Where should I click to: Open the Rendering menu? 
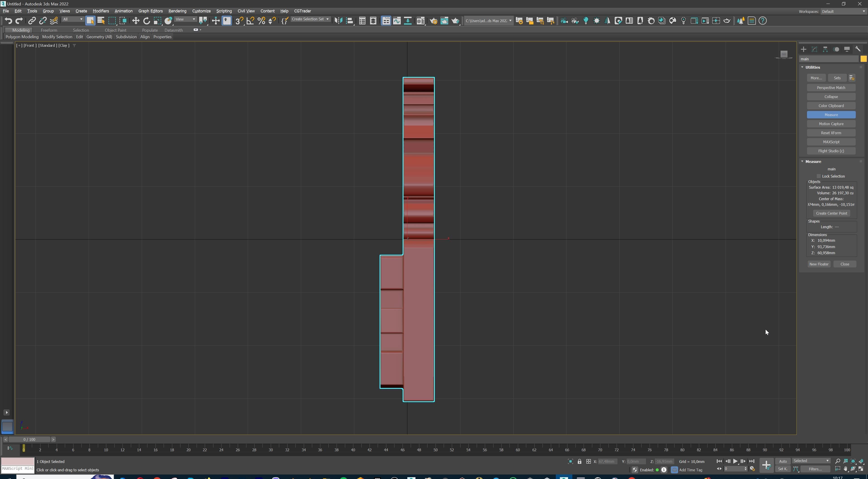pyautogui.click(x=177, y=11)
